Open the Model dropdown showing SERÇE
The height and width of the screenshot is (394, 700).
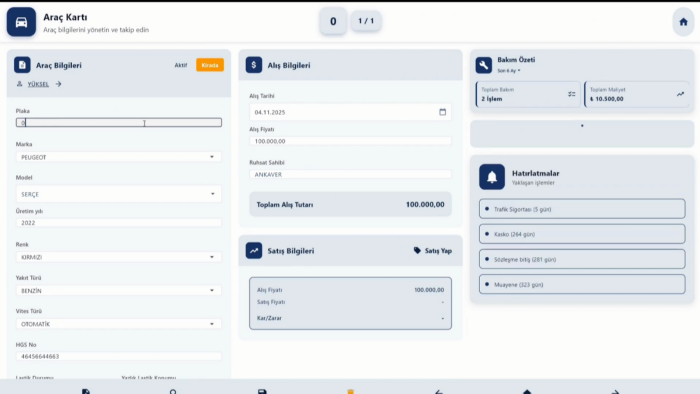(x=119, y=194)
